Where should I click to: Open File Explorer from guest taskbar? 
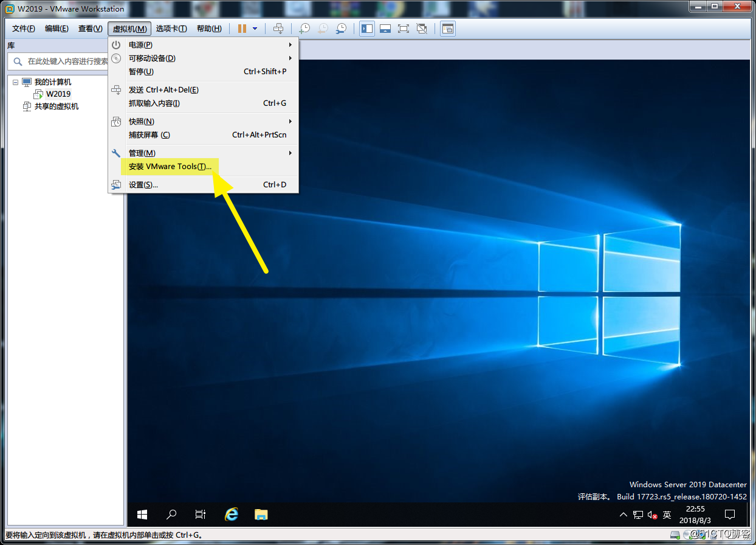tap(261, 515)
